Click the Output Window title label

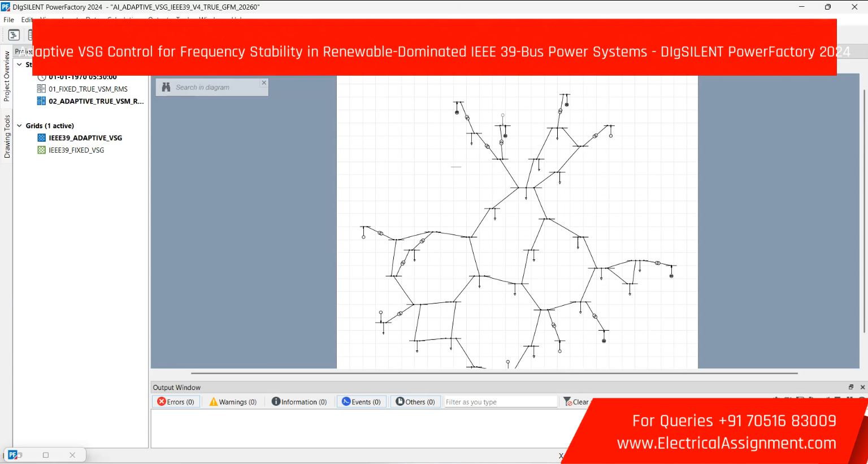coord(177,388)
